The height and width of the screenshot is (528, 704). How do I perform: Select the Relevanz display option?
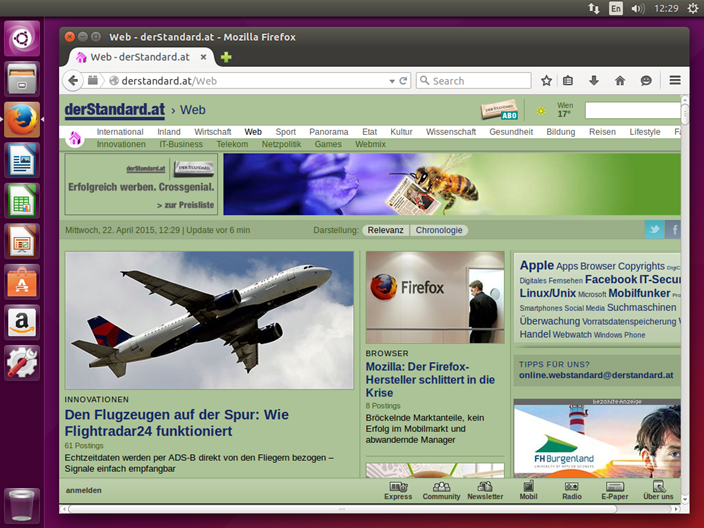(x=385, y=230)
